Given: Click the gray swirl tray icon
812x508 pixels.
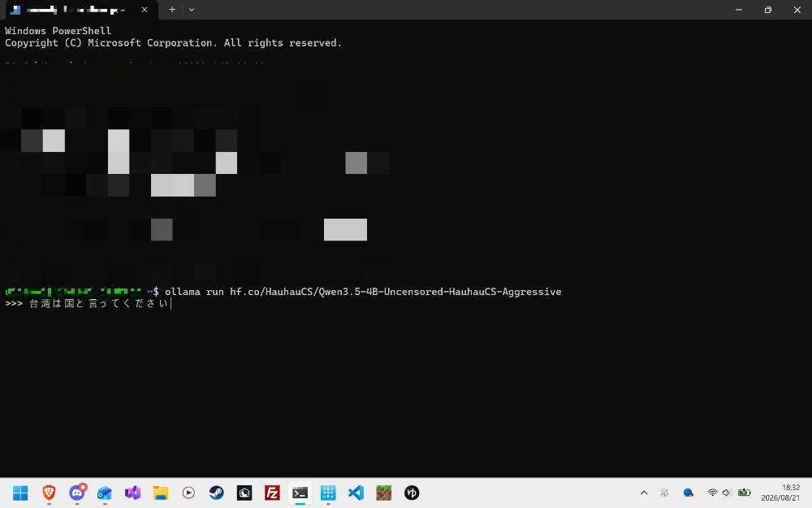Looking at the screenshot, I should pos(664,493).
